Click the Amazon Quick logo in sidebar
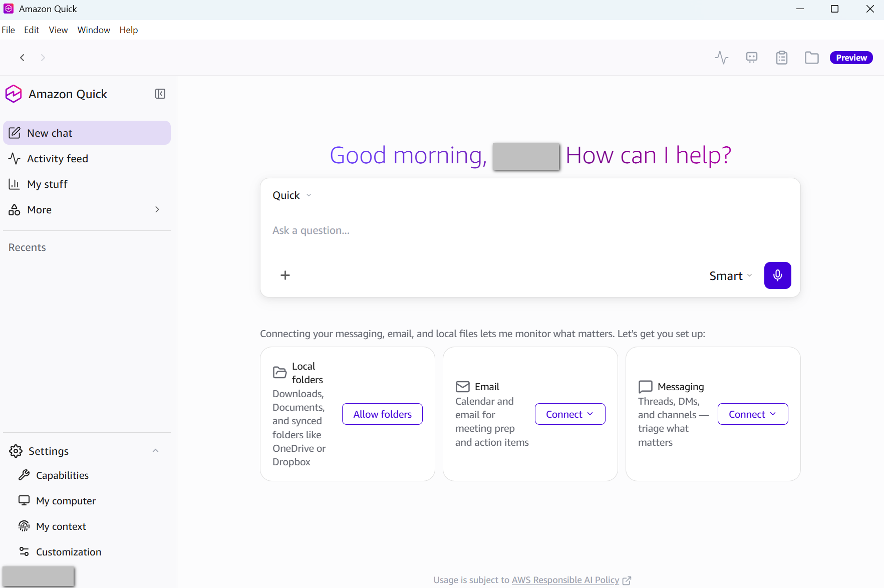884x588 pixels. tap(14, 94)
